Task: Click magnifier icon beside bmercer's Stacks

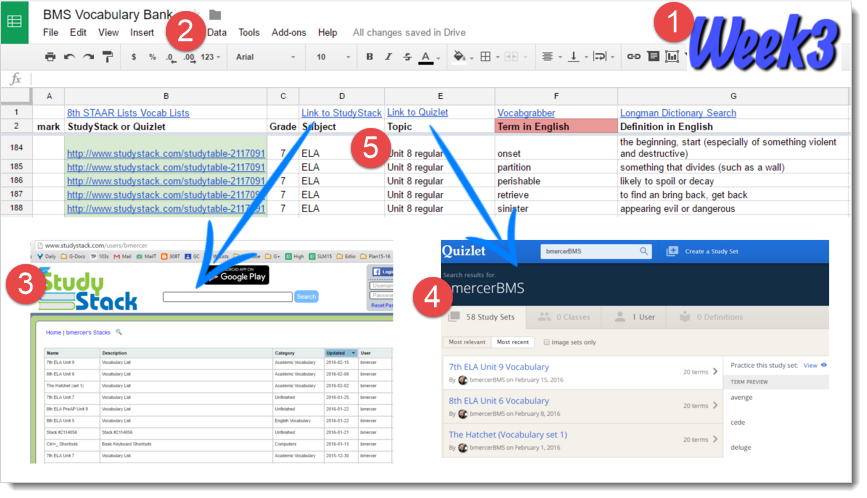Action: click(118, 332)
